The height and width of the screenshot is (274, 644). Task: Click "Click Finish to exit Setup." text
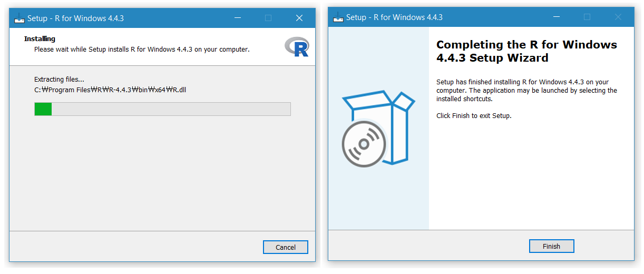click(474, 116)
